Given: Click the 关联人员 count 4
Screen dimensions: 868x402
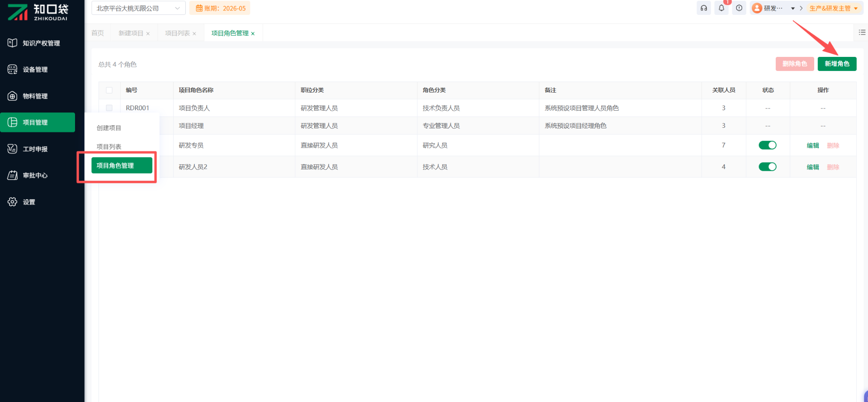Looking at the screenshot, I should pos(724,167).
